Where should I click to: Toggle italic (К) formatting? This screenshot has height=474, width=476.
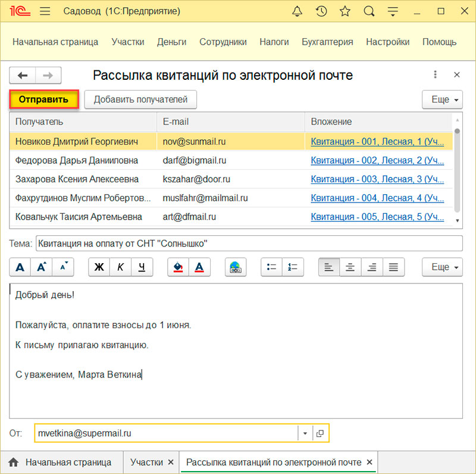[x=121, y=267]
